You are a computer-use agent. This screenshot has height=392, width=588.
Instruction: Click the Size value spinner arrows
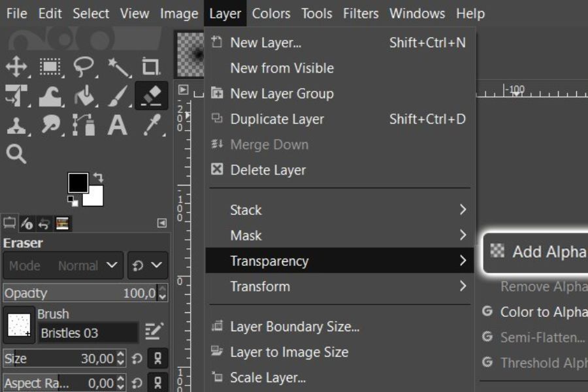click(x=120, y=359)
